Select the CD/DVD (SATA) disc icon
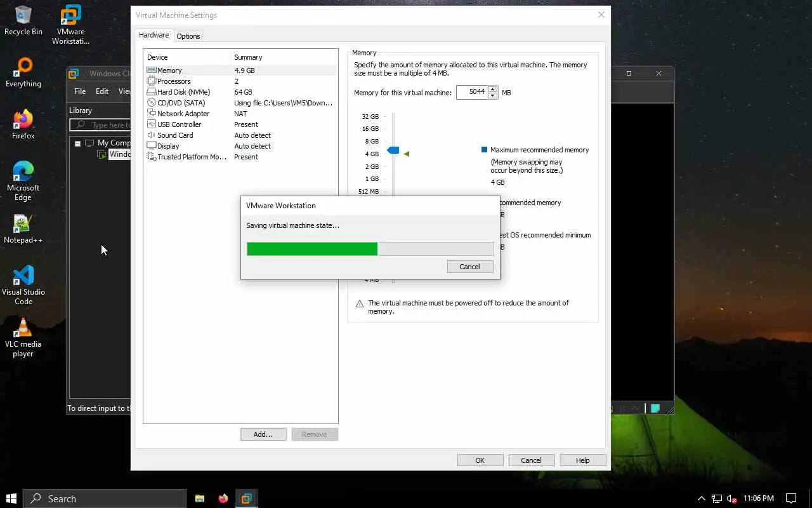The height and width of the screenshot is (508, 812). point(152,103)
